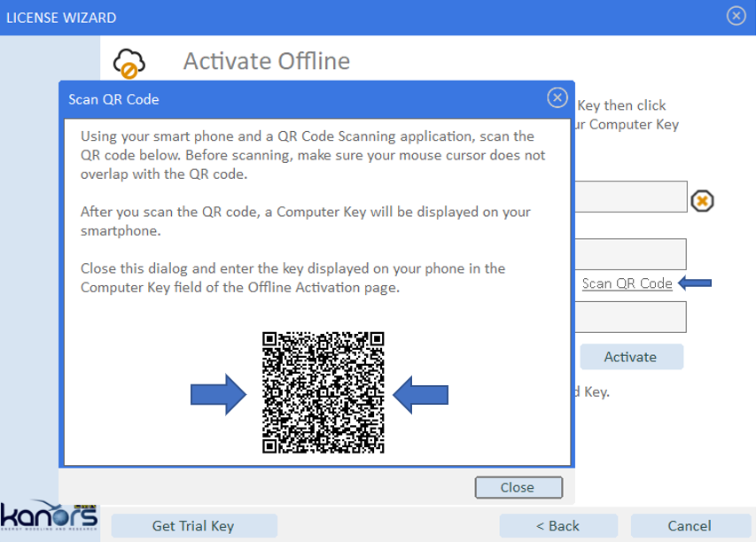Click the Scan QR Code dialog title
756x542 pixels.
[x=113, y=99]
